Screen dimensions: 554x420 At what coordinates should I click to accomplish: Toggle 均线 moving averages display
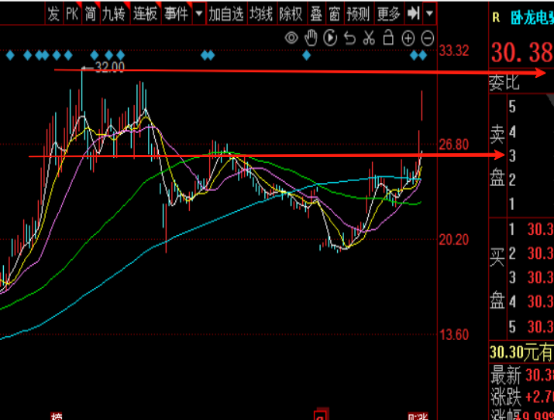click(x=261, y=14)
